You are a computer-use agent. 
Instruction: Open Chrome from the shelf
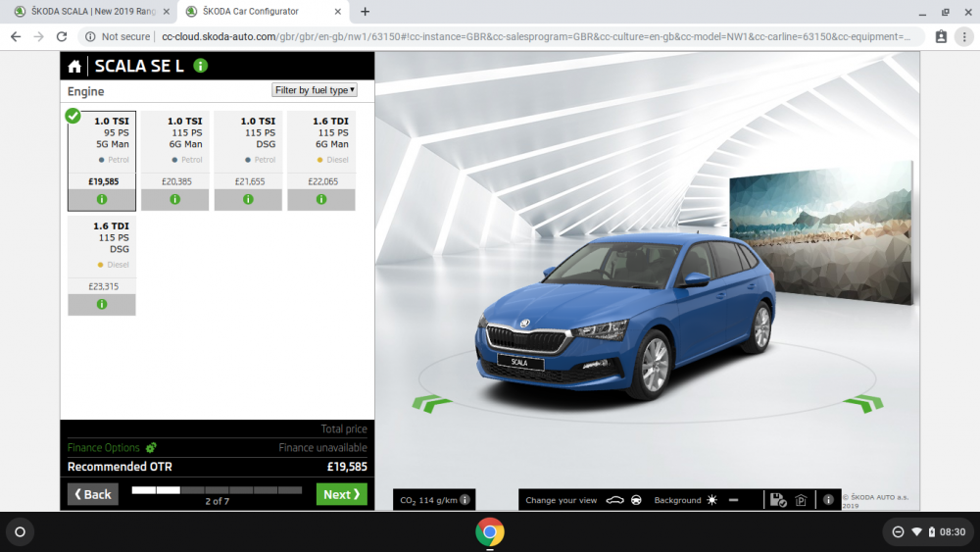click(x=490, y=532)
